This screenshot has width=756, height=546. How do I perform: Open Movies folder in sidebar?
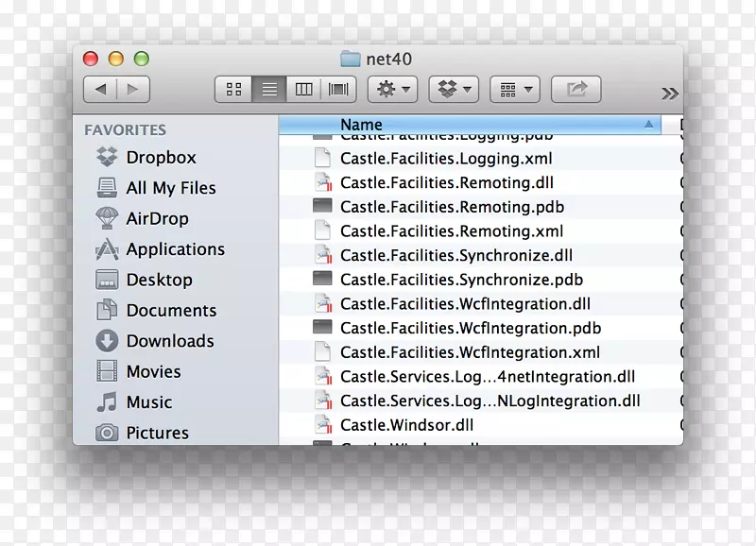pyautogui.click(x=153, y=372)
